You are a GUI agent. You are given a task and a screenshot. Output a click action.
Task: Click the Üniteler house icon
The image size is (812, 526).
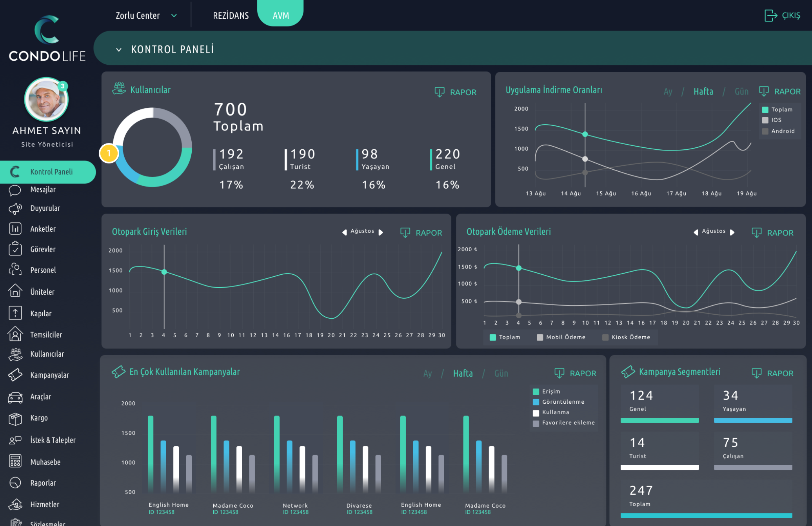[15, 291]
